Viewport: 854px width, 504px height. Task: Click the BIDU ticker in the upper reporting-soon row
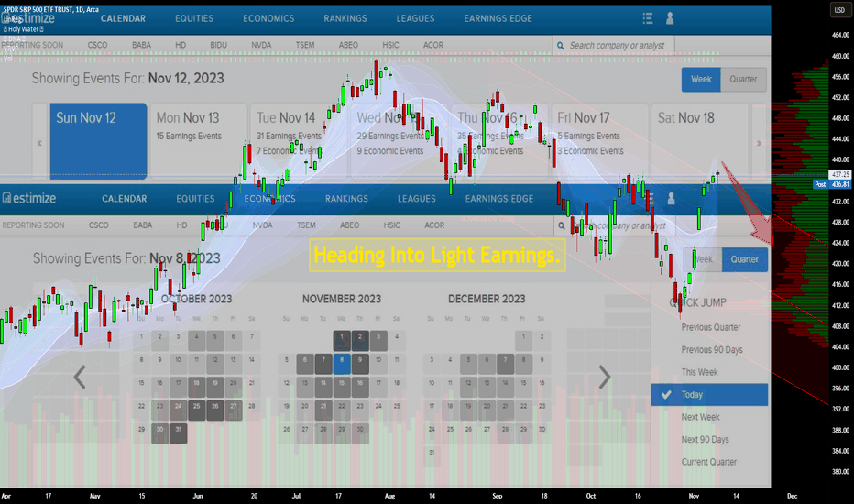218,45
